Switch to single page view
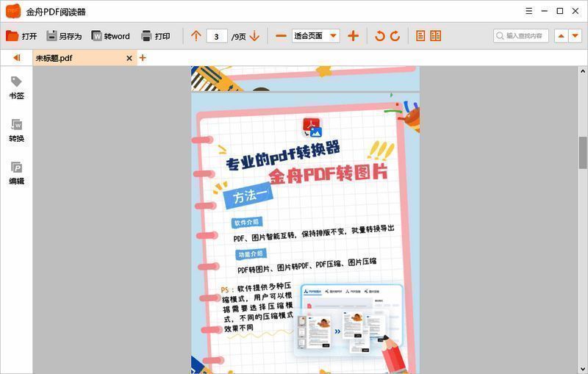Screen dimensions: 588x374 (x=420, y=36)
